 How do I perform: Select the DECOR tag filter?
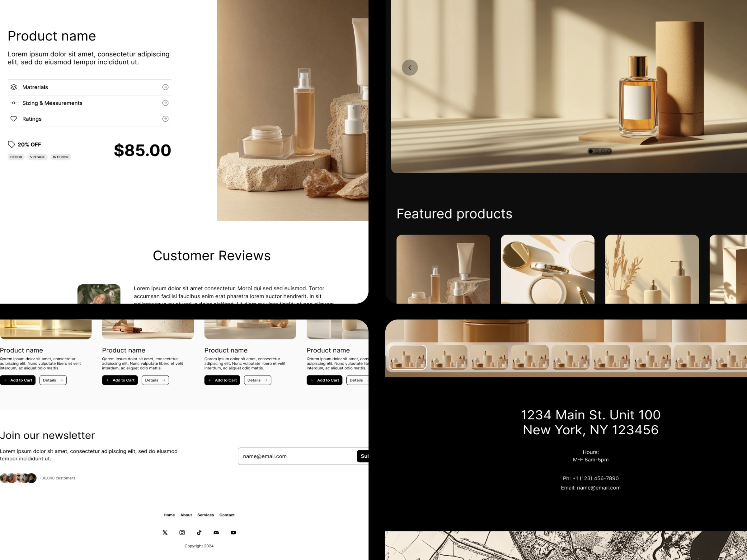click(16, 156)
